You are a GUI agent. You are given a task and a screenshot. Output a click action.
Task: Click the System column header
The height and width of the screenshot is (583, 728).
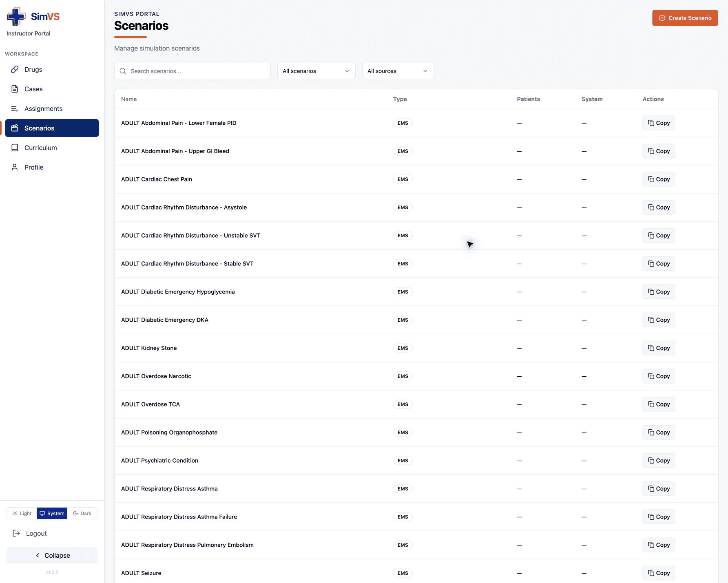592,99
